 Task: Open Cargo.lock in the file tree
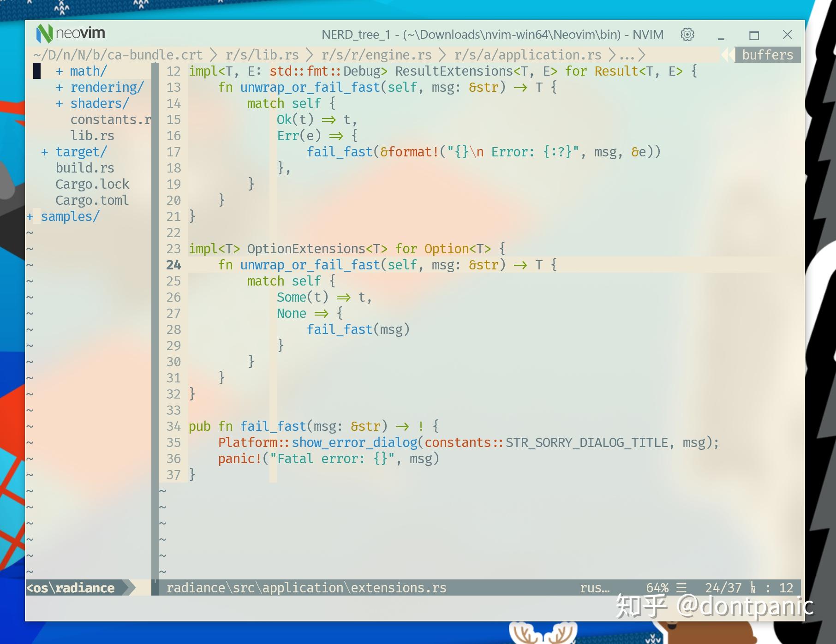pos(92,185)
